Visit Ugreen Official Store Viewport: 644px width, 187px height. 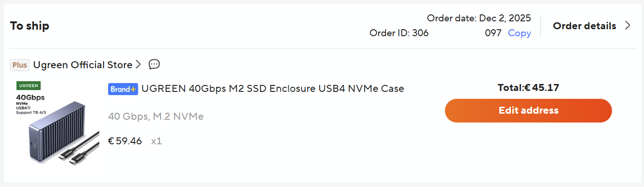pyautogui.click(x=83, y=65)
